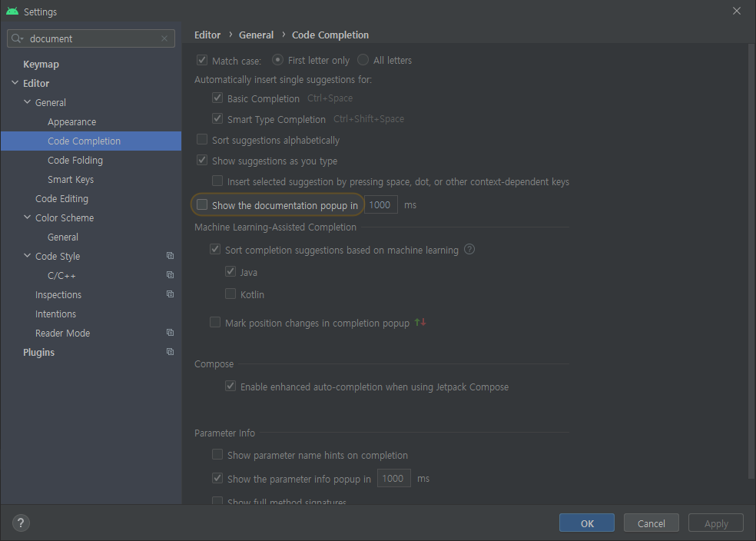
Task: Click the Apply button
Action: point(715,523)
